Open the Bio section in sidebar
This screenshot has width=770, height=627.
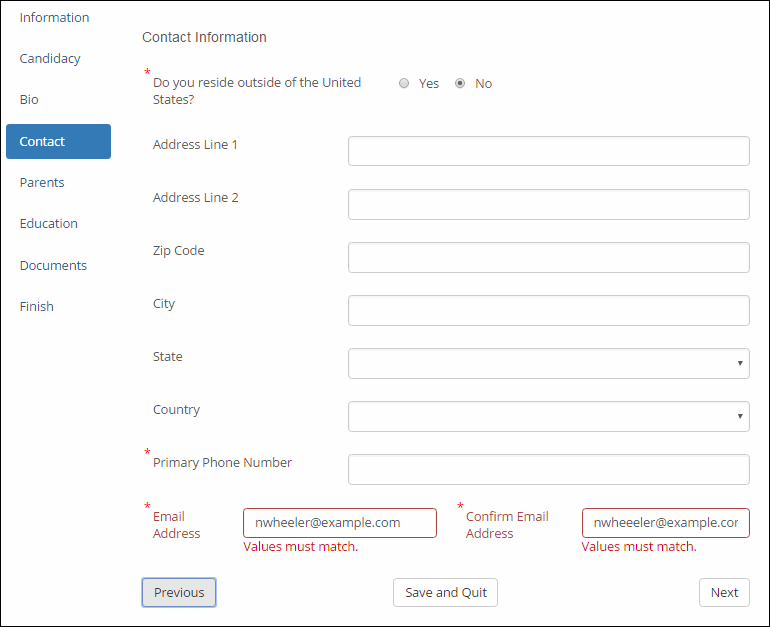[x=29, y=100]
